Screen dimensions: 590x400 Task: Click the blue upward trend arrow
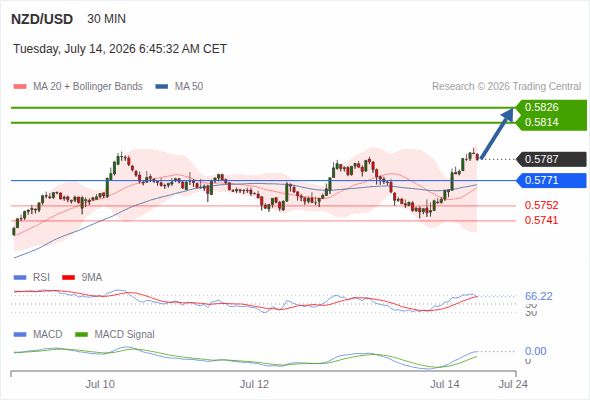[x=497, y=133]
